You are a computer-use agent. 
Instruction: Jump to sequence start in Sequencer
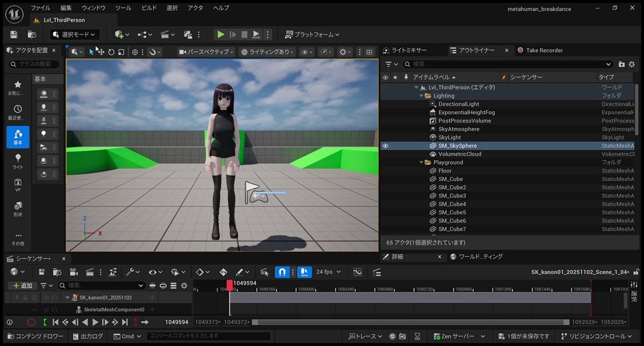coord(55,322)
